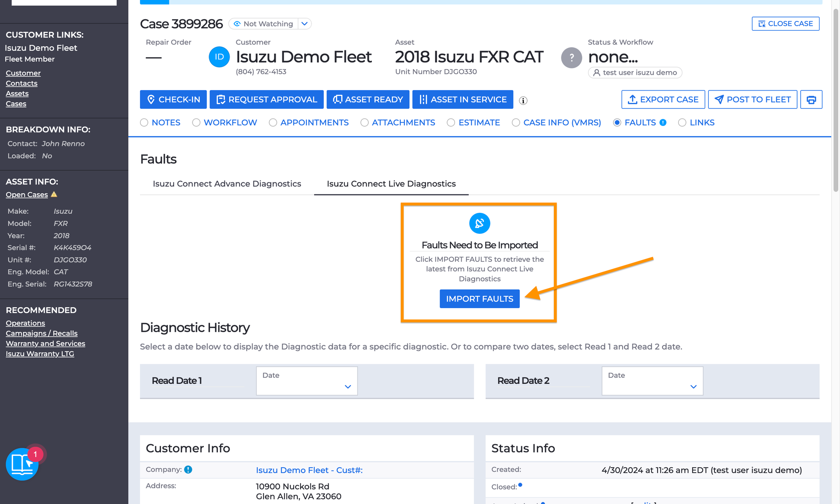The width and height of the screenshot is (840, 504).
Task: Open the Read Date 2 Date dropdown
Action: pyautogui.click(x=652, y=381)
